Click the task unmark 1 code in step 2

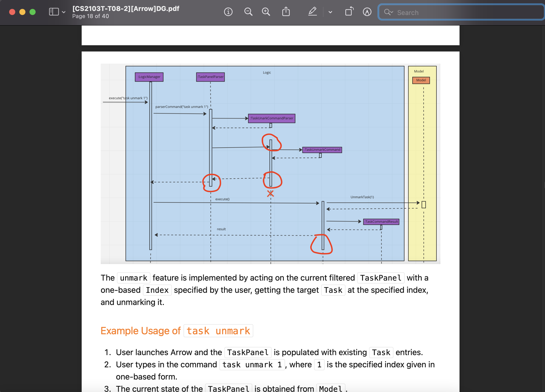pyautogui.click(x=252, y=365)
